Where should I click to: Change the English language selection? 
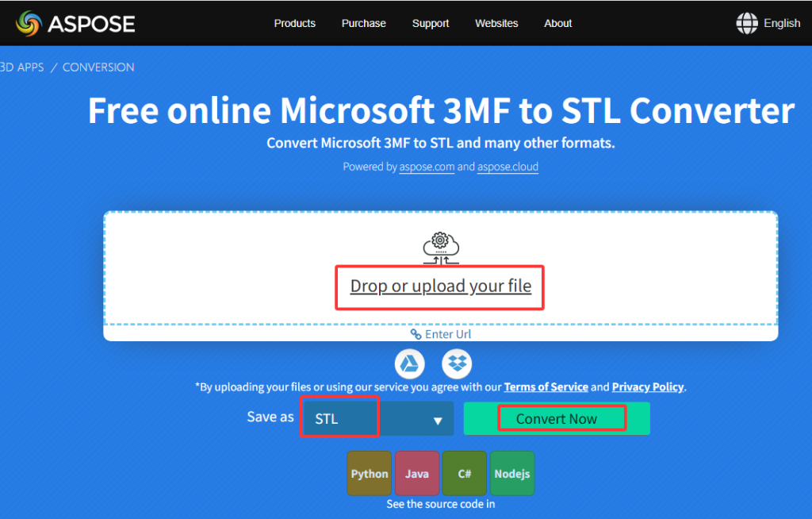781,23
